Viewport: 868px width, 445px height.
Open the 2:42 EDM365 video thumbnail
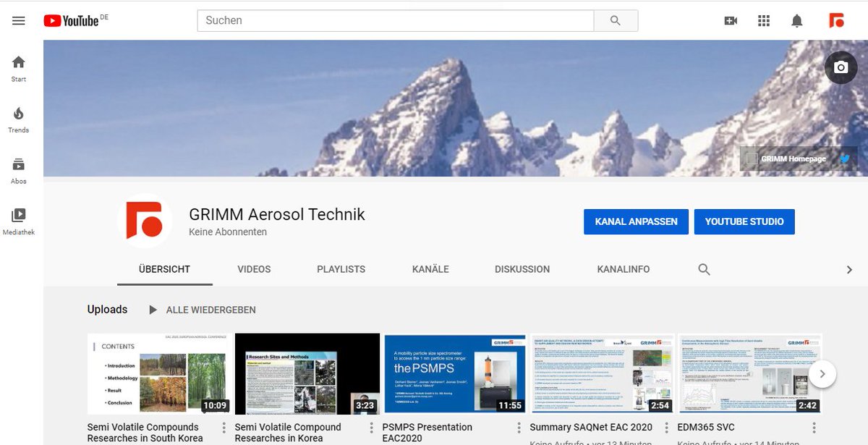point(750,373)
